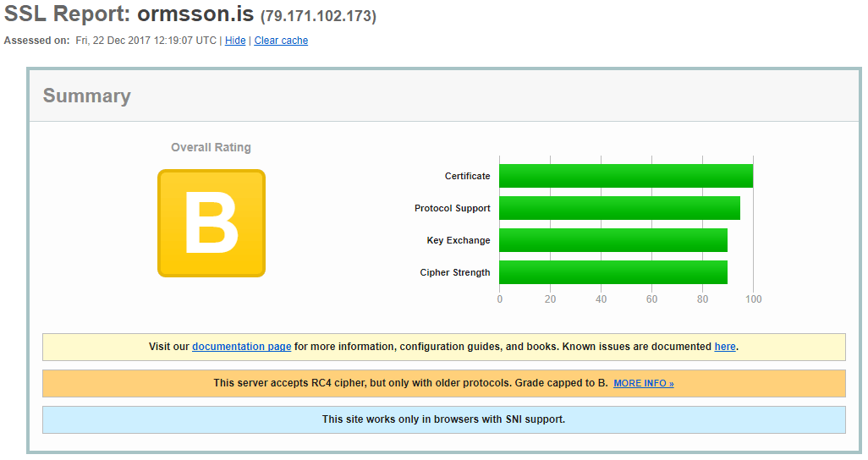
Task: Click the 'Assessed on:' label
Action: [37, 41]
